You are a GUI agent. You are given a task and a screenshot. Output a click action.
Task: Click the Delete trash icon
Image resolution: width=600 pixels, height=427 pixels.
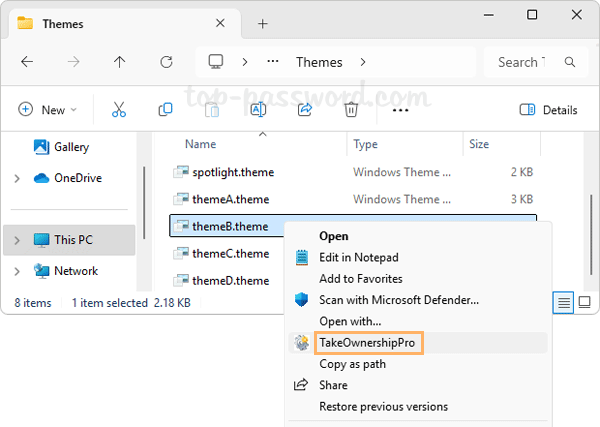pos(351,110)
